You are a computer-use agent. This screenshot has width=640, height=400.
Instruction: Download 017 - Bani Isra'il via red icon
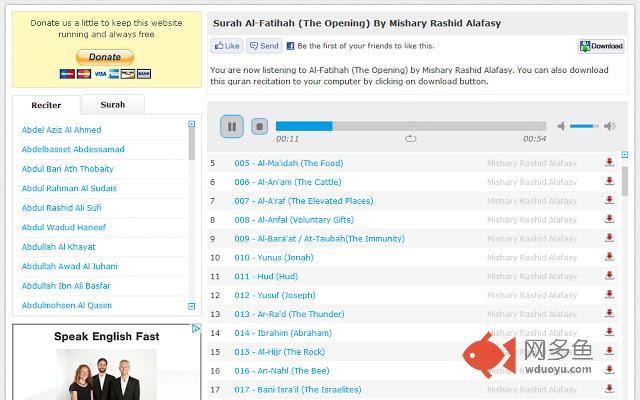click(609, 389)
